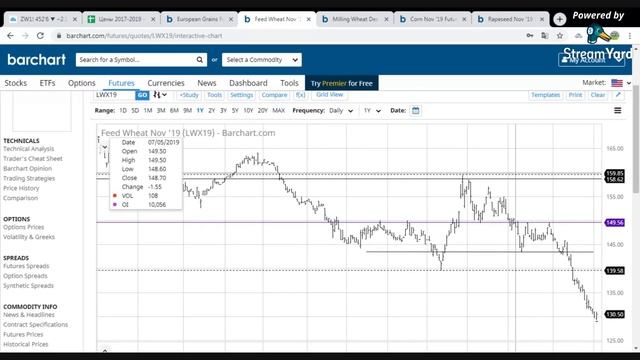640x360 pixels.
Task: Click the chart pencil edit icon
Action: click(x=618, y=95)
